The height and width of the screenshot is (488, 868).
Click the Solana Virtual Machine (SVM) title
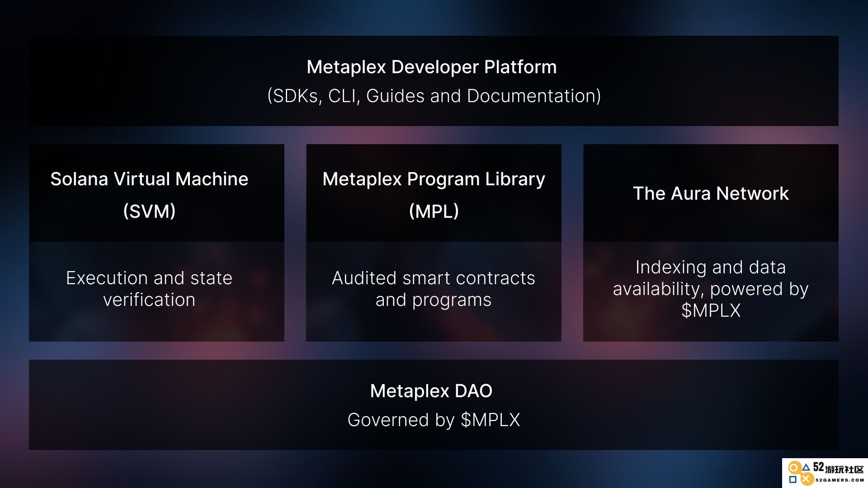coord(149,195)
